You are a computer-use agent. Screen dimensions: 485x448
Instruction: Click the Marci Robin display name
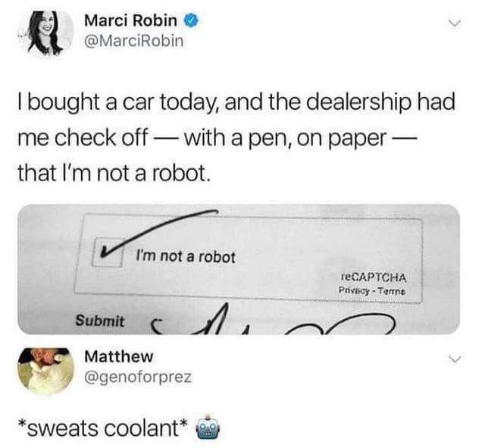click(131, 20)
